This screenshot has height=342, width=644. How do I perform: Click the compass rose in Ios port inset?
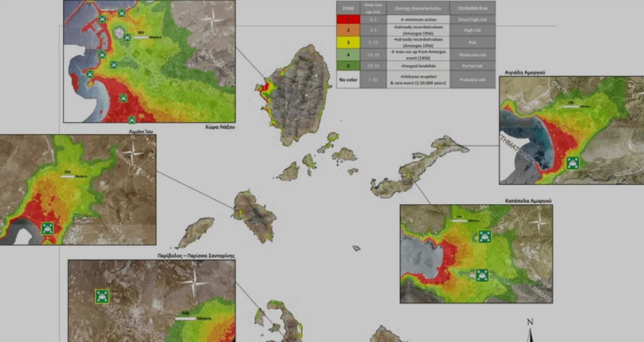133,152
